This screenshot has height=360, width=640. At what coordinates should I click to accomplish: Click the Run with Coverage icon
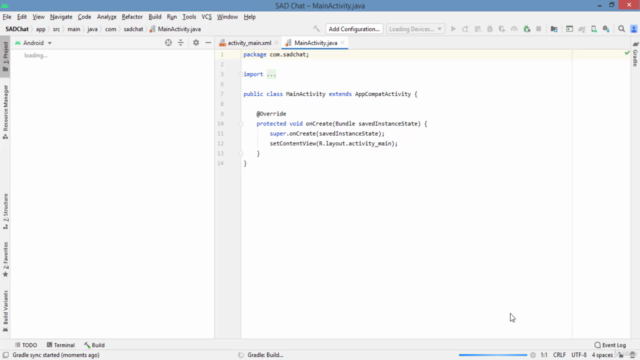(x=502, y=29)
